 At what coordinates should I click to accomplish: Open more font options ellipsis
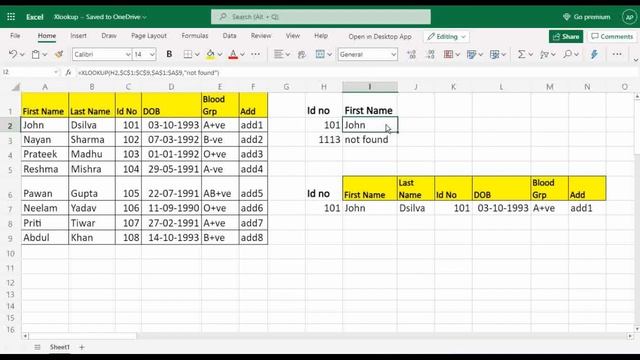pos(256,54)
